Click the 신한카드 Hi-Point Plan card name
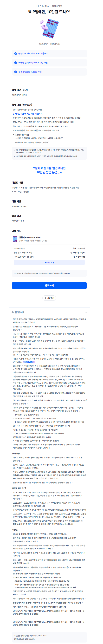 [x=30, y=238]
